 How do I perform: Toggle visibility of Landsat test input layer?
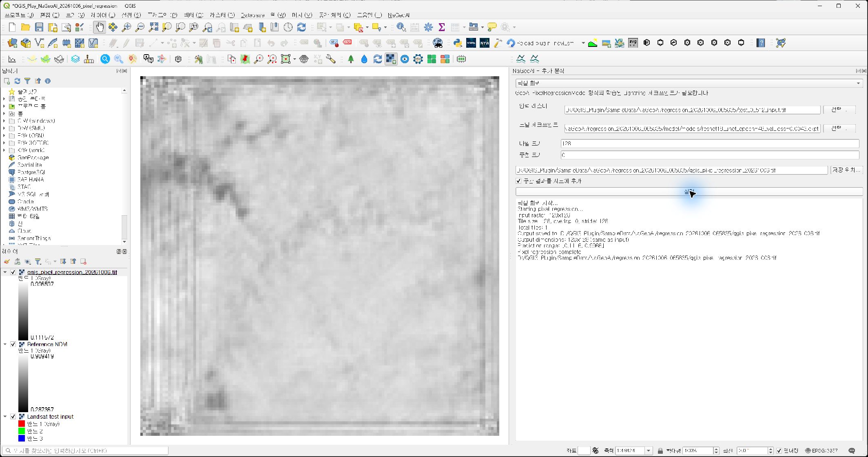[x=13, y=417]
